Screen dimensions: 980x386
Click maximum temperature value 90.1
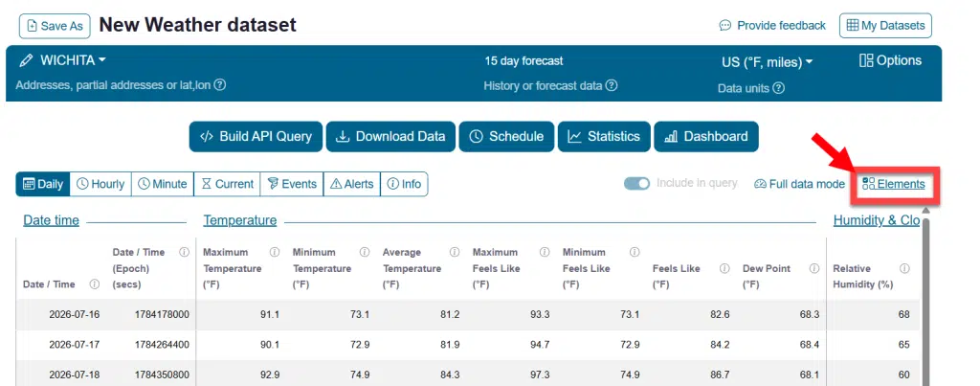[x=270, y=345]
